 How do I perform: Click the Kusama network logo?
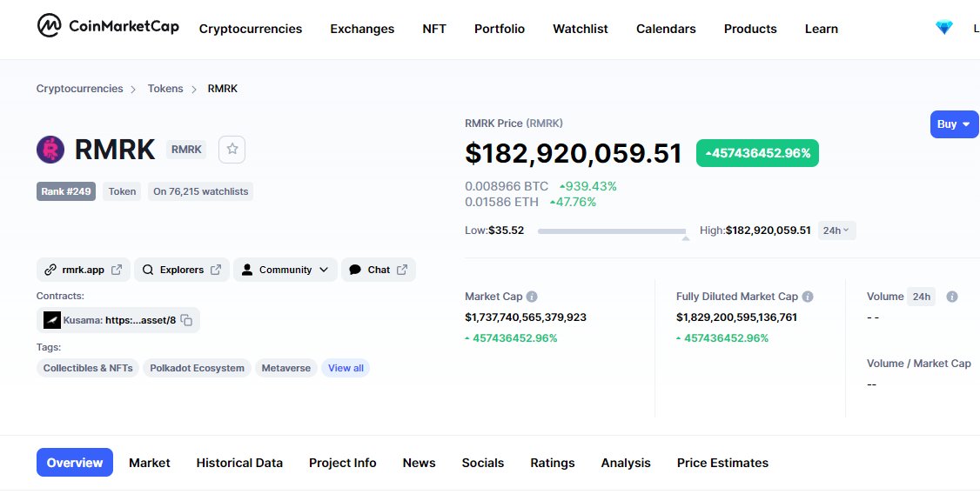52,320
